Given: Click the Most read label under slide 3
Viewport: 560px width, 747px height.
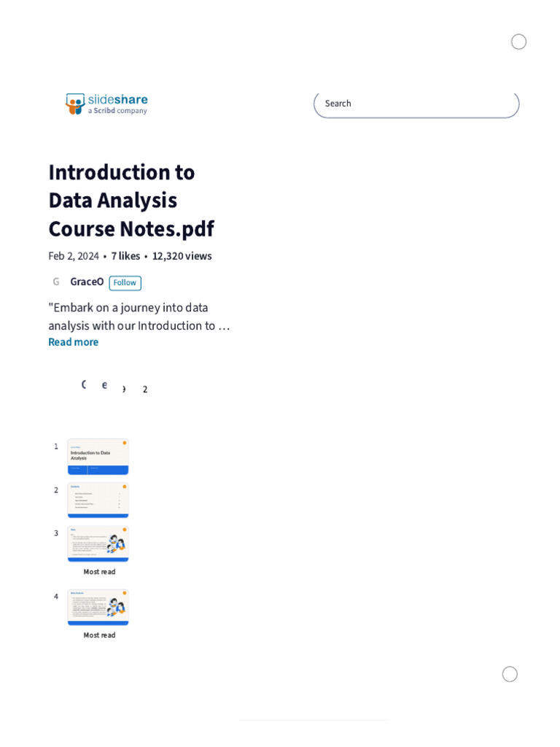Looking at the screenshot, I should click(99, 572).
